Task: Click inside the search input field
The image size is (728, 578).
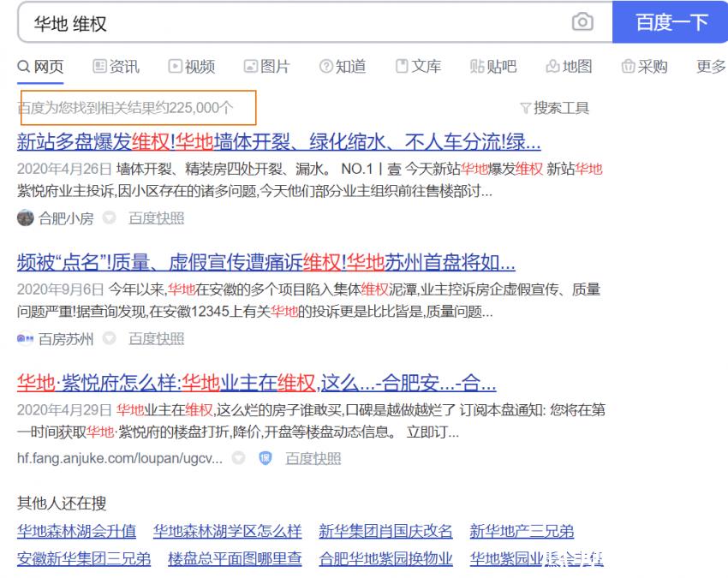Action: pos(257,23)
